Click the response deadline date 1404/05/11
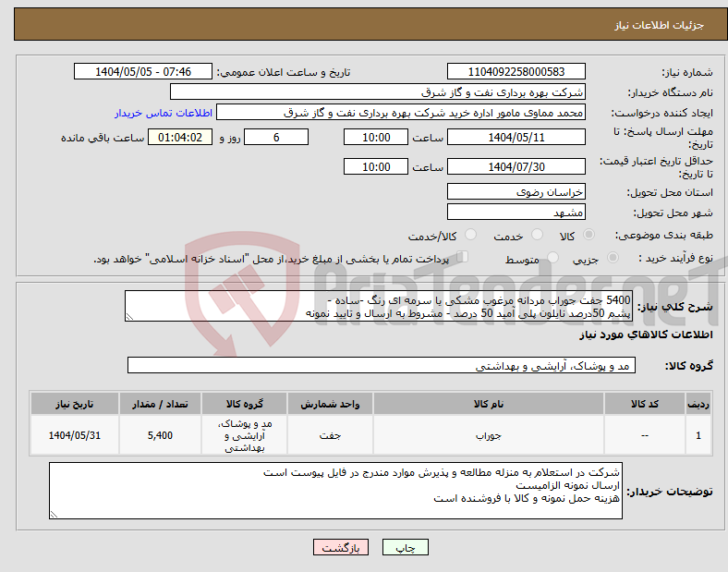Image resolution: width=728 pixels, height=572 pixels. coord(516,138)
